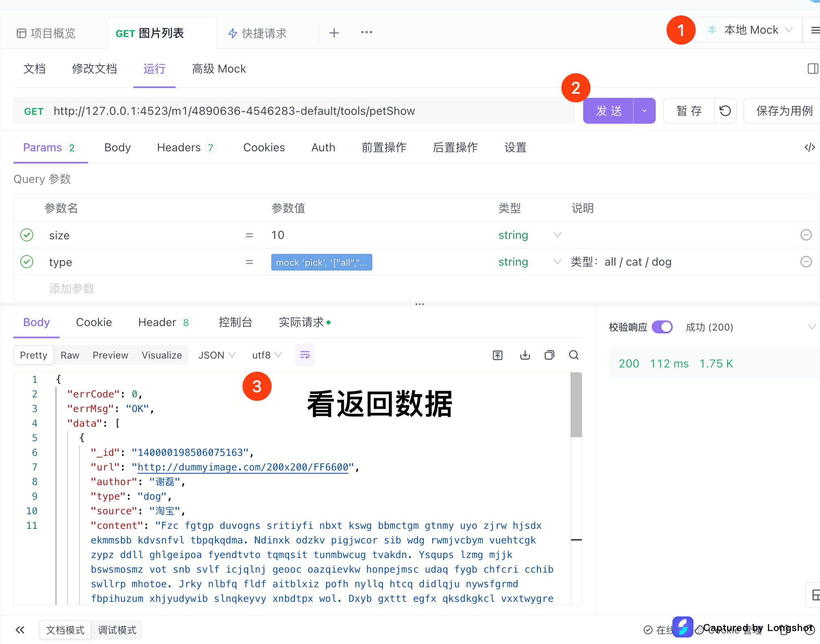Open the 快捷请求 tab
Screen dimensions: 820x644
(x=258, y=33)
